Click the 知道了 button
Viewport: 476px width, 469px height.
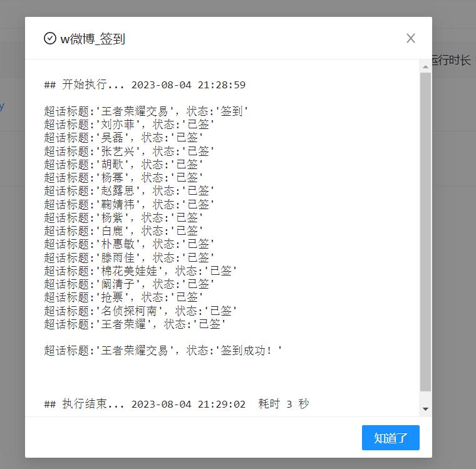[390, 438]
